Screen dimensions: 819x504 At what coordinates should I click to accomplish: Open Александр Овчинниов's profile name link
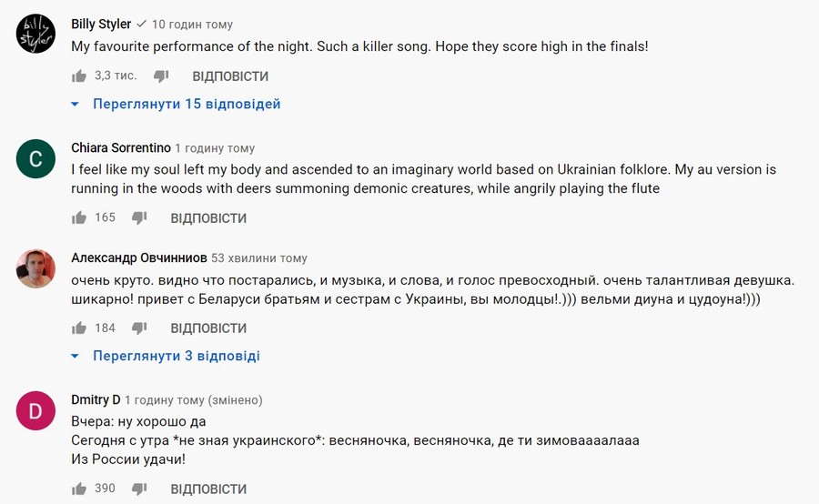point(139,258)
